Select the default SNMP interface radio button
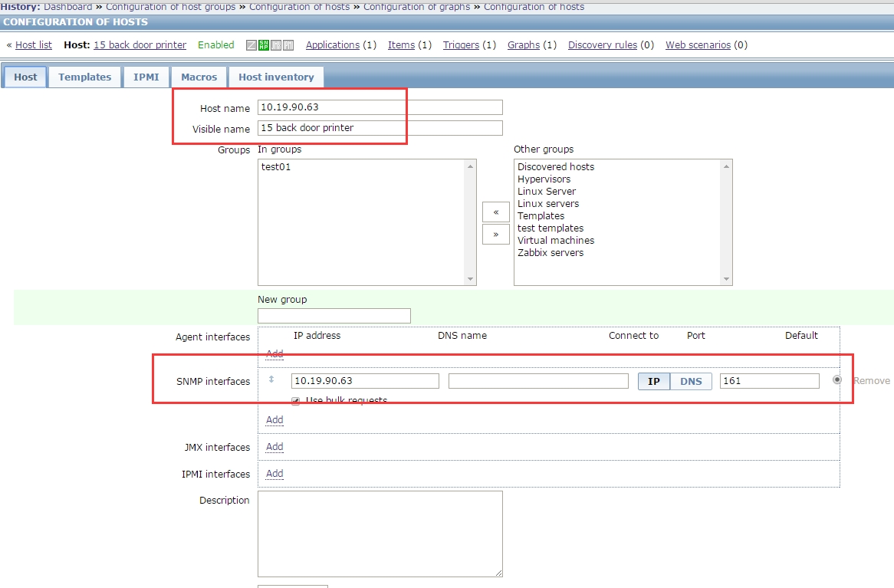894x588 pixels. [x=837, y=379]
